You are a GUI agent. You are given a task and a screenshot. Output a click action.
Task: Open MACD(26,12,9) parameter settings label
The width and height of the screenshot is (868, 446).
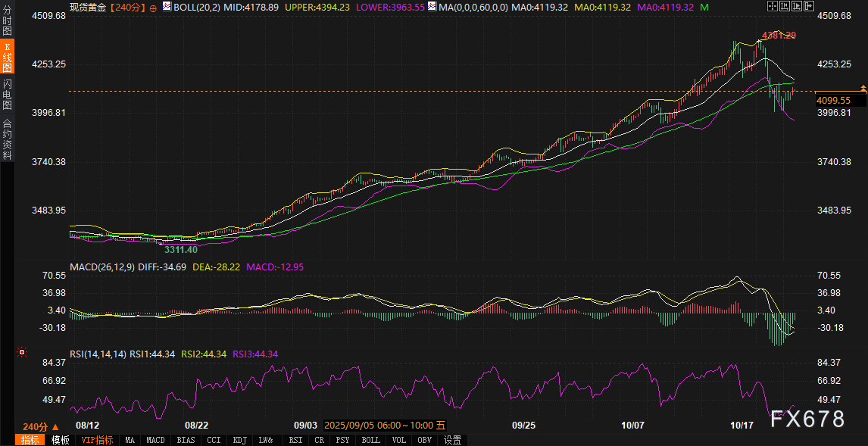click(101, 267)
